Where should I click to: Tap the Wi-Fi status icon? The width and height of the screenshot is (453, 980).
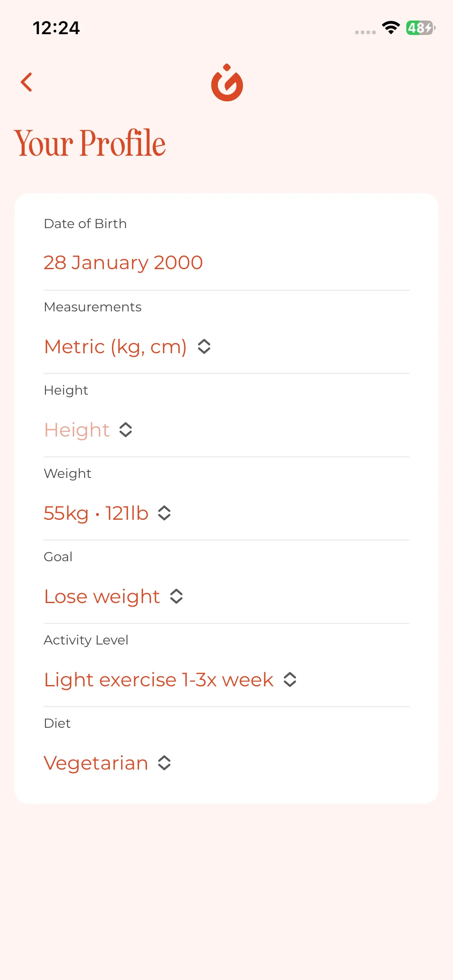[391, 28]
